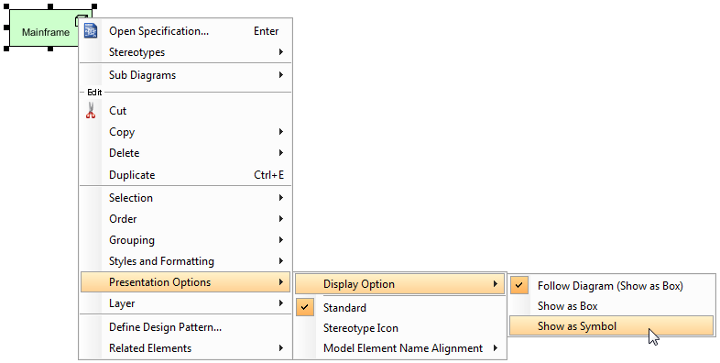The image size is (720, 363).
Task: Expand the Delete submenu
Action: coord(186,153)
